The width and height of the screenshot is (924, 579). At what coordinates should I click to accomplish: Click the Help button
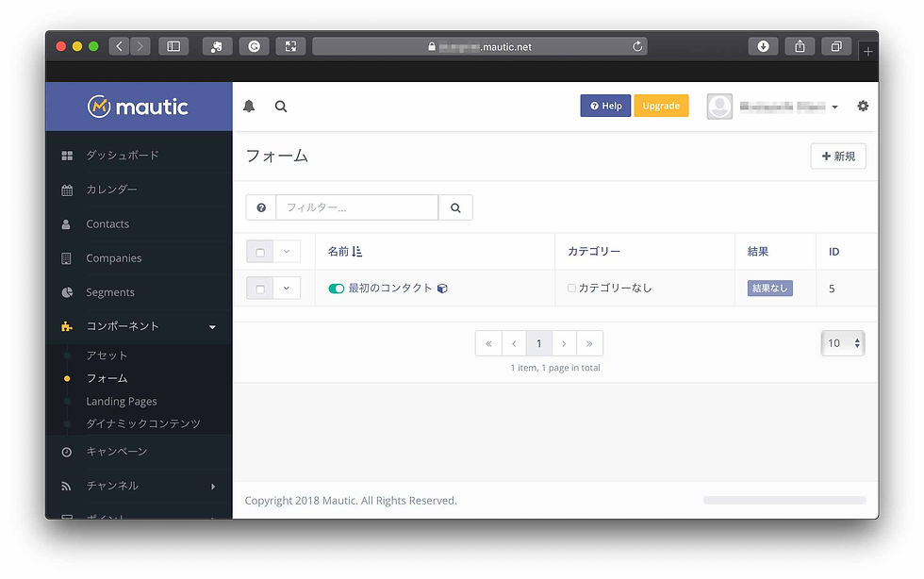click(605, 106)
